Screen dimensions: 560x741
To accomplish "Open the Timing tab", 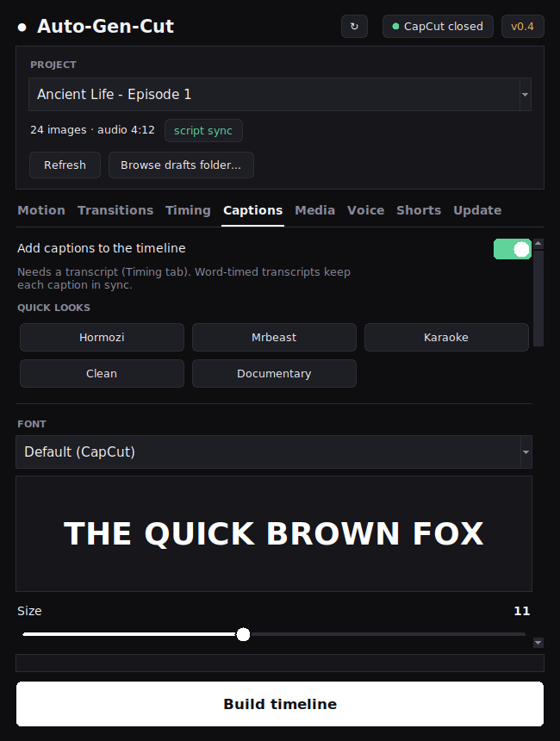I will tap(188, 210).
